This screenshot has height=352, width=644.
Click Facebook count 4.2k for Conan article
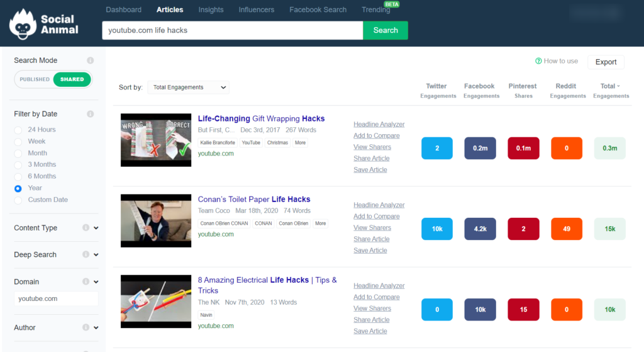tap(480, 229)
